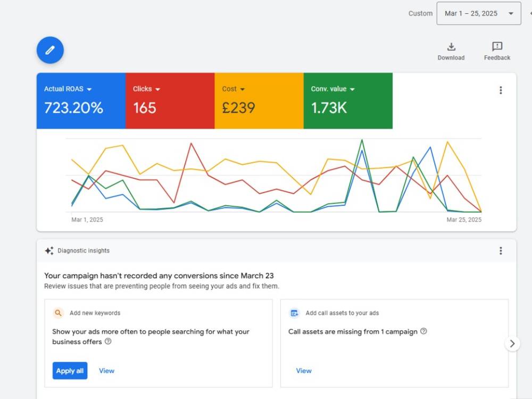Click the Custom date label
The image size is (532, 399).
[420, 14]
